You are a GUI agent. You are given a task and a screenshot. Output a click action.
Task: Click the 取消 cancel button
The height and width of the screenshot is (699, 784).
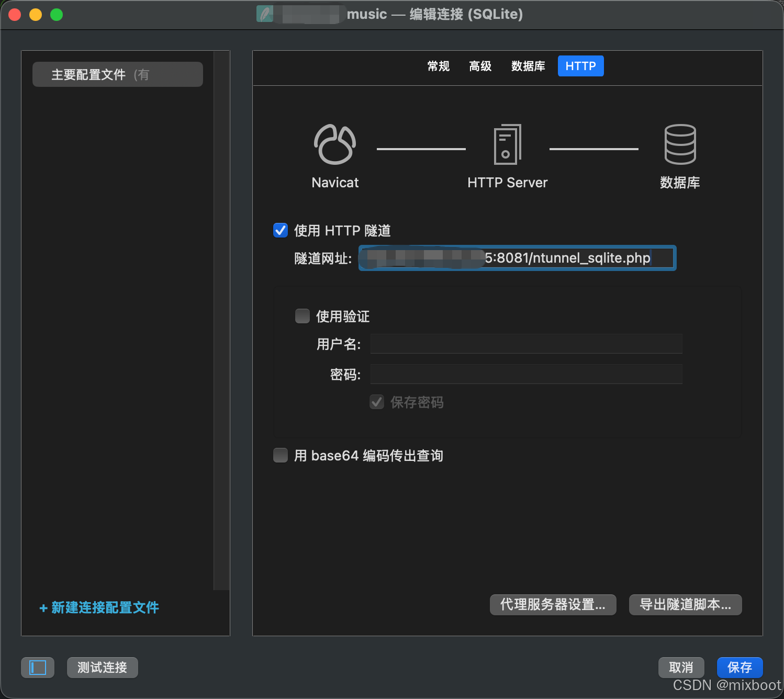point(681,668)
